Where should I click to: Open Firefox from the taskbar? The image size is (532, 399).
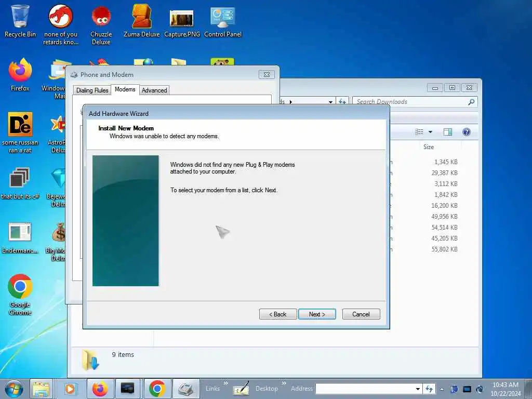click(100, 389)
